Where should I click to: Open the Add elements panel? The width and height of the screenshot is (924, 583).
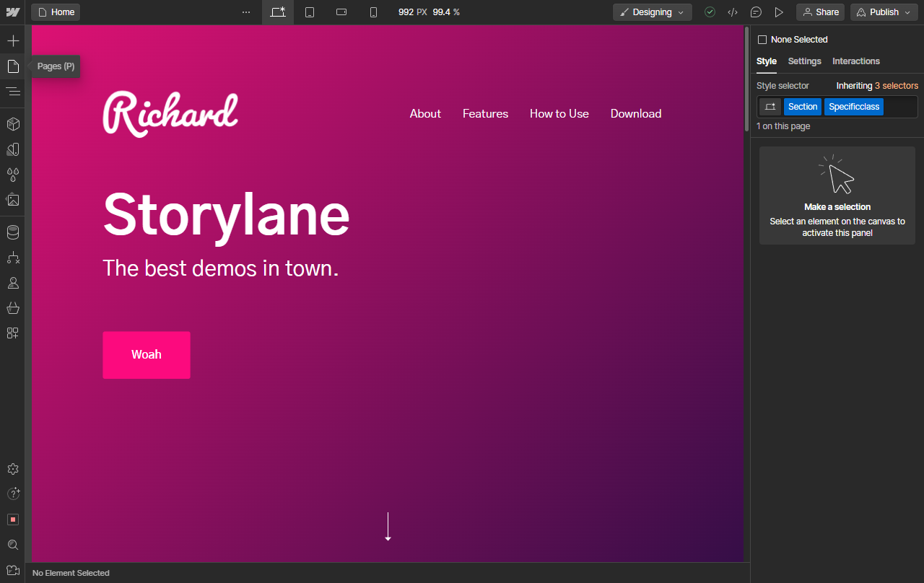[13, 40]
